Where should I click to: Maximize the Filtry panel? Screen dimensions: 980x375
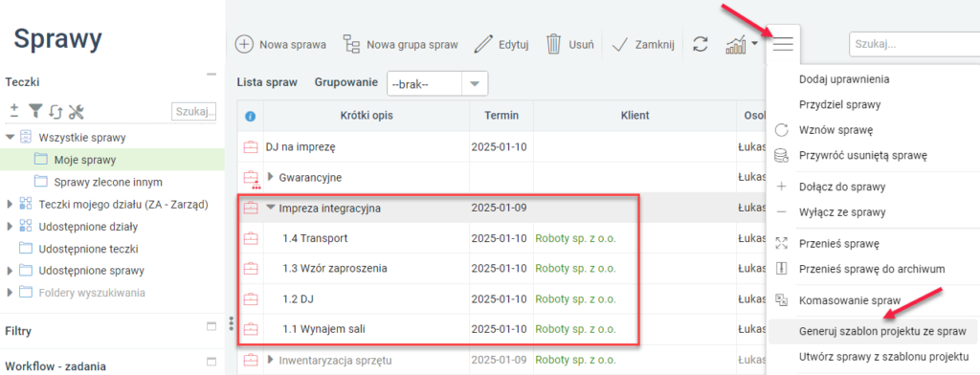(x=212, y=327)
